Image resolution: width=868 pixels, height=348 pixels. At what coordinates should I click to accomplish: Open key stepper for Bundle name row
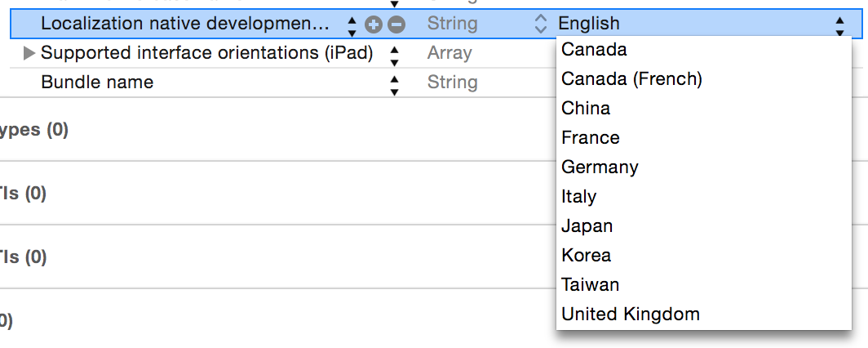coord(395,83)
